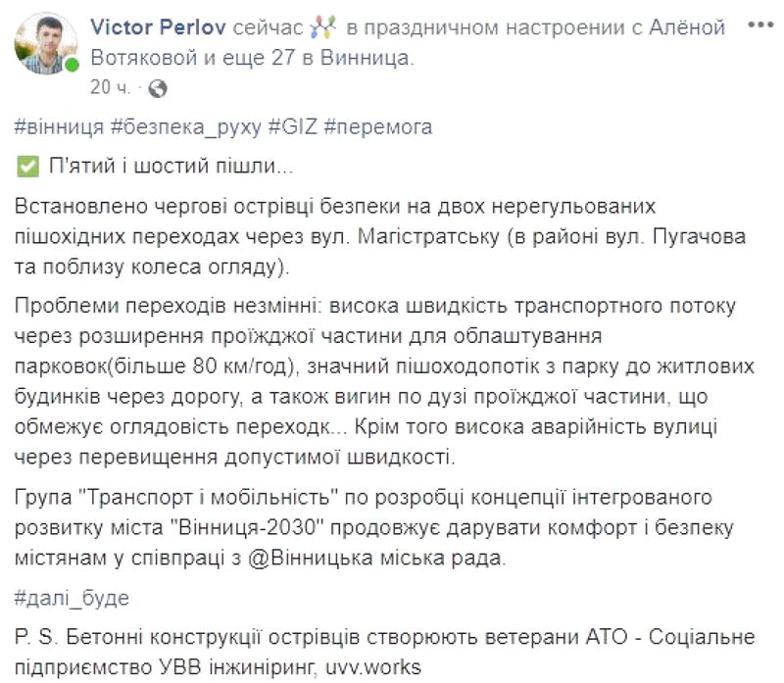Viewport: 784px width, 683px height.
Task: Open Victor Perlov's profile picture
Action: point(46,43)
